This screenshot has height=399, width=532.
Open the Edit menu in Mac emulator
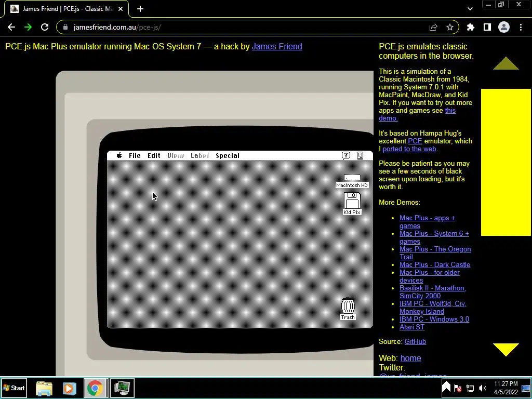tap(154, 155)
